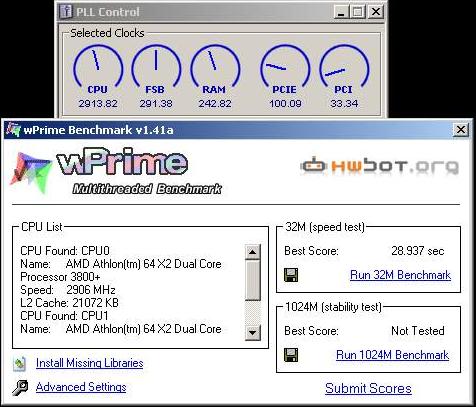Click CPU List scrollbar down arrow

(252, 333)
